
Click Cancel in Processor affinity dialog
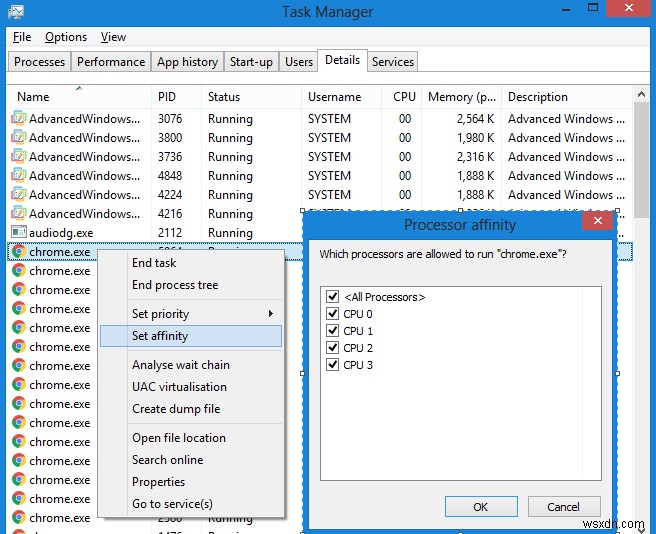pos(564,507)
